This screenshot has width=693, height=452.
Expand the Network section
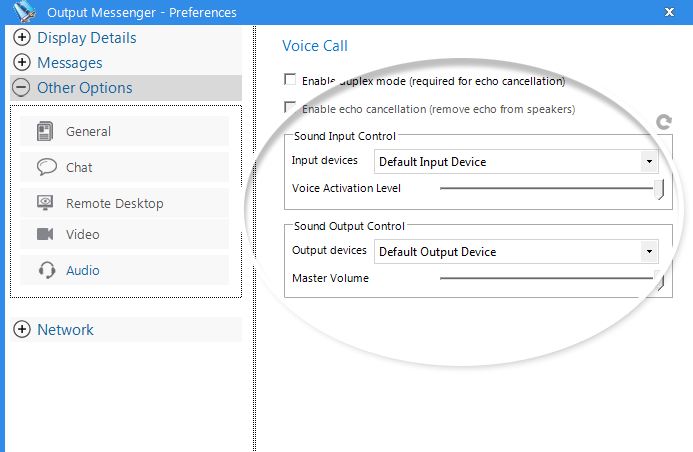pos(22,329)
